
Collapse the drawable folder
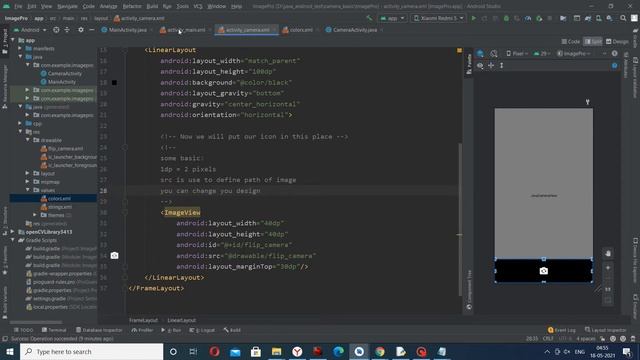coord(28,140)
